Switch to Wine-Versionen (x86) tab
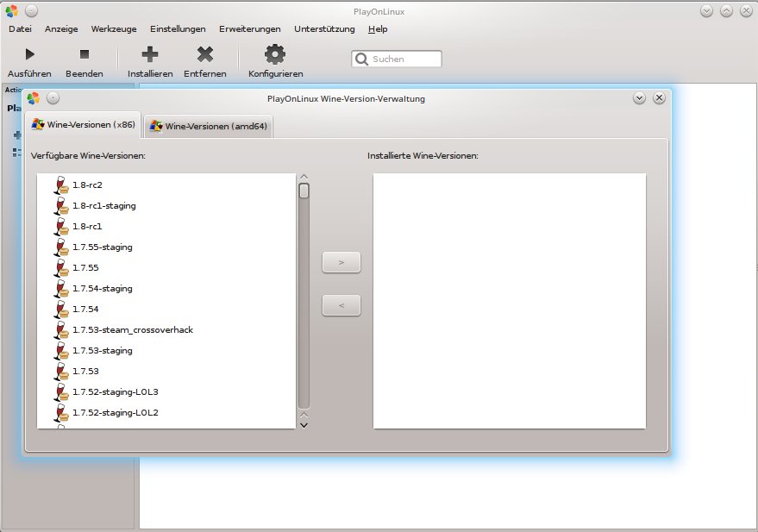Image resolution: width=758 pixels, height=532 pixels. tap(83, 125)
